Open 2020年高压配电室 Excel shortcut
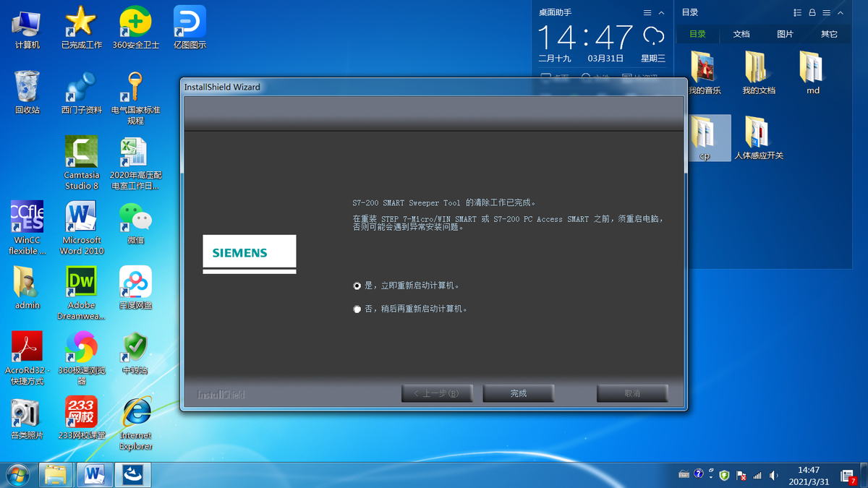868x488 pixels. click(135, 163)
